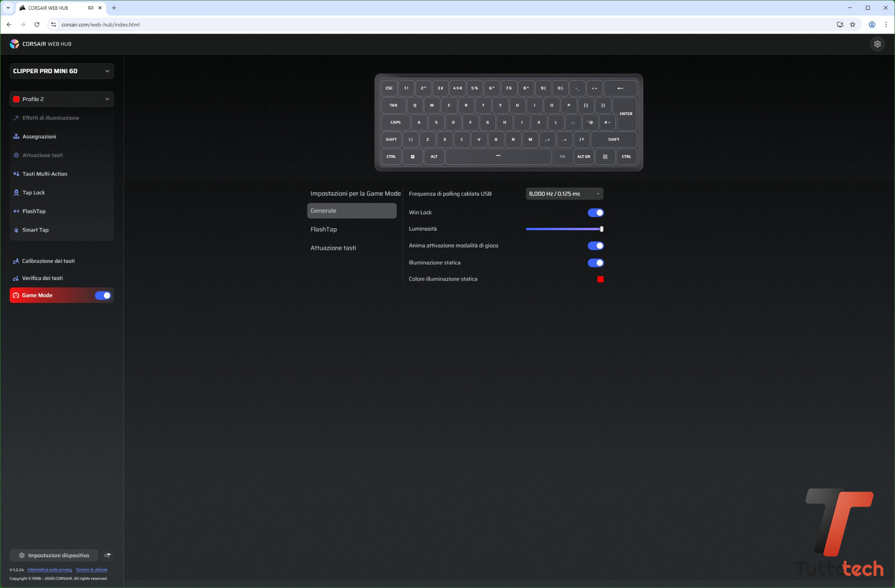895x588 pixels.
Task: Click the Game Mode gamepad icon
Action: pyautogui.click(x=16, y=295)
